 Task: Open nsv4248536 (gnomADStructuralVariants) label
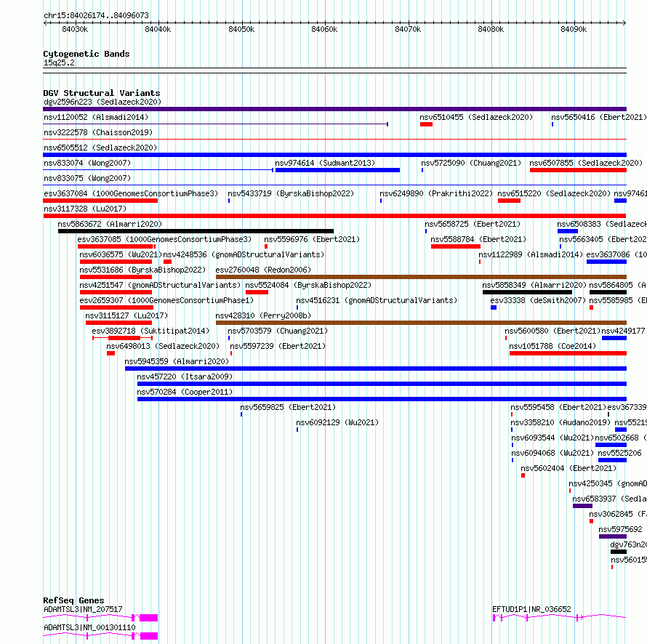point(244,254)
